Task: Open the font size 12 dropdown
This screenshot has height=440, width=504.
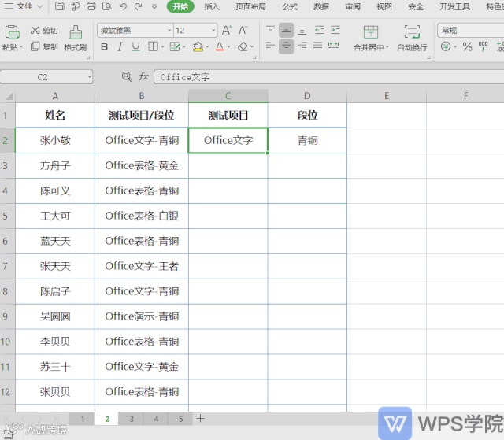Action: click(213, 31)
